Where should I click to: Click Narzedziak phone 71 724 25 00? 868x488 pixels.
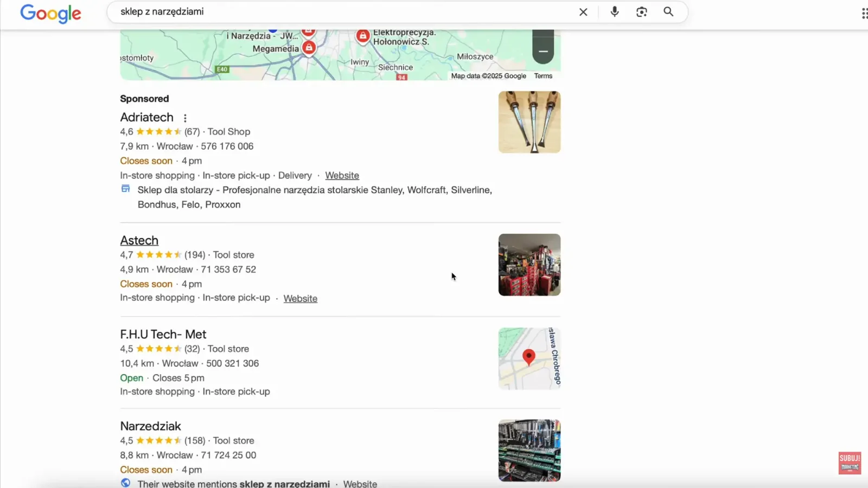pyautogui.click(x=228, y=455)
